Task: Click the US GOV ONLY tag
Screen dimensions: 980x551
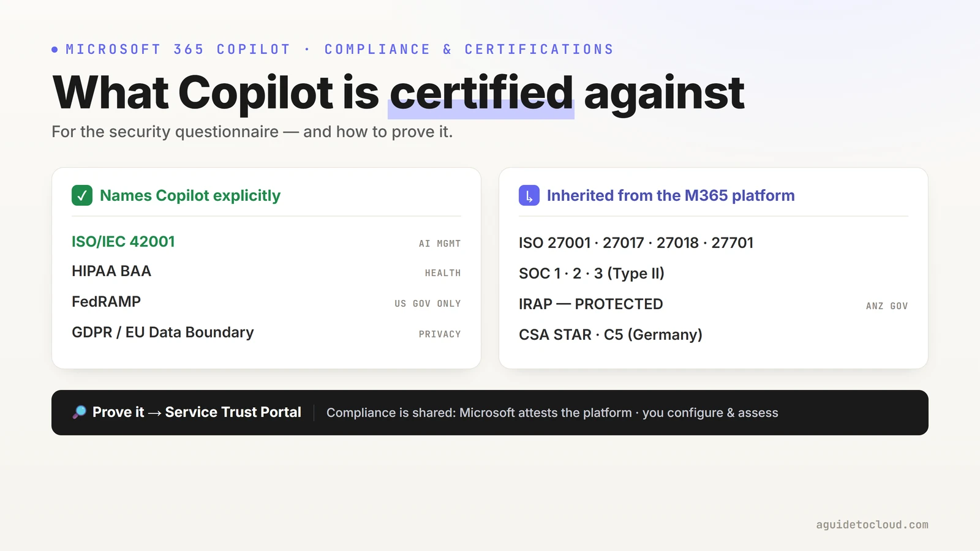Action: point(428,304)
